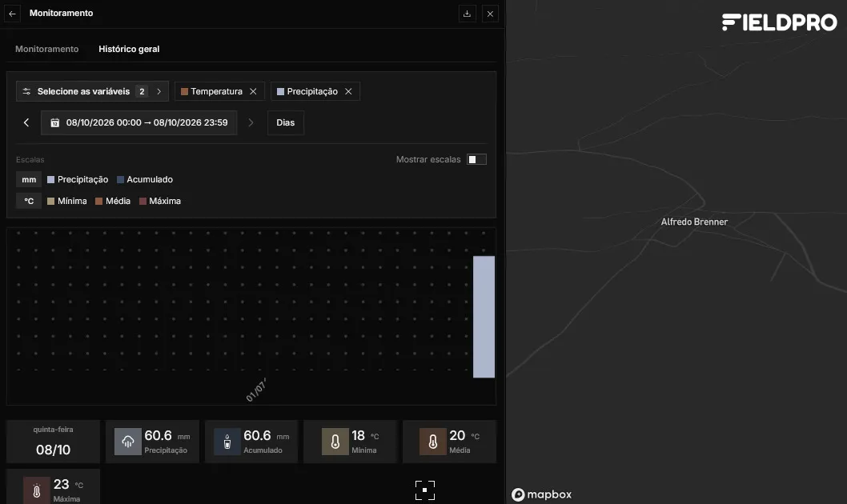Click the calendar icon in the date field
This screenshot has width=847, height=504.
[55, 123]
